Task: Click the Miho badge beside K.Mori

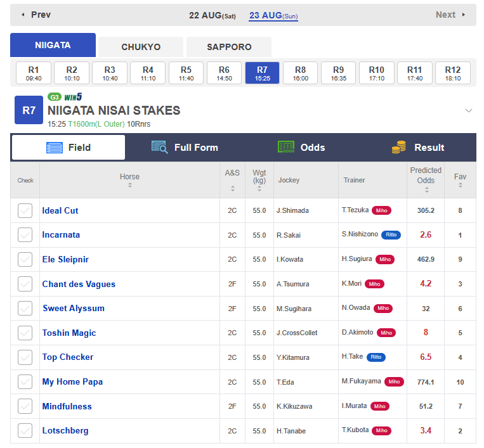Action: 374,284
